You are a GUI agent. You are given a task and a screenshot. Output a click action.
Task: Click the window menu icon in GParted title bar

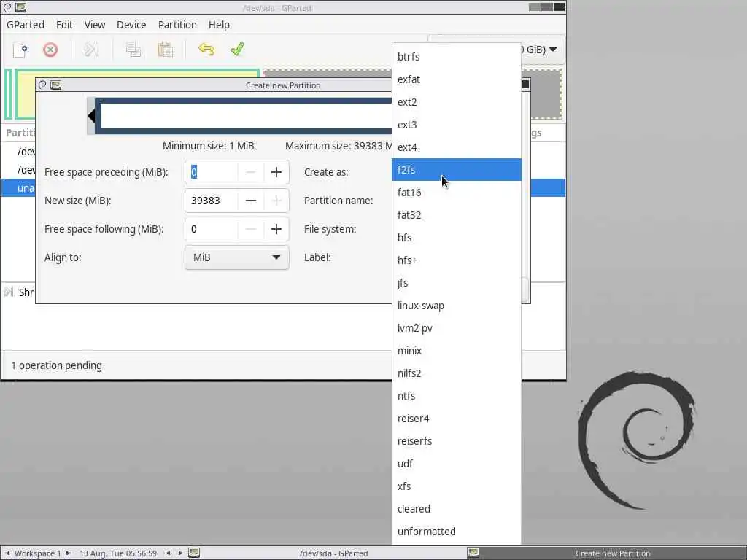[7, 7]
